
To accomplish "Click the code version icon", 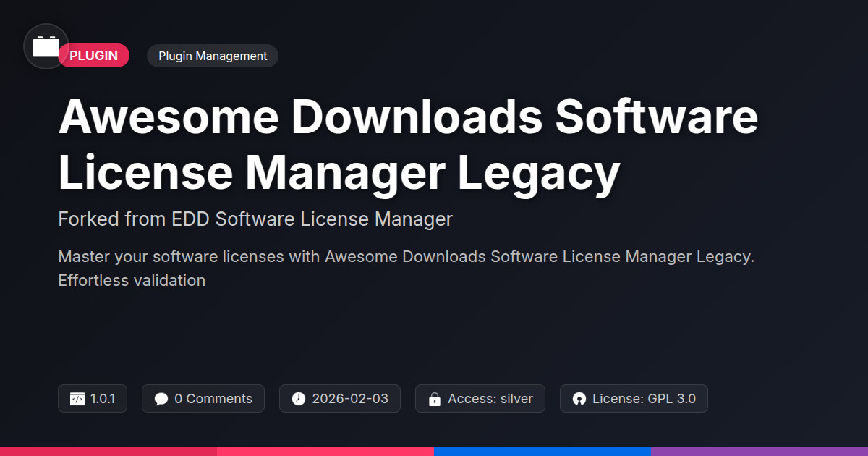I will [77, 399].
